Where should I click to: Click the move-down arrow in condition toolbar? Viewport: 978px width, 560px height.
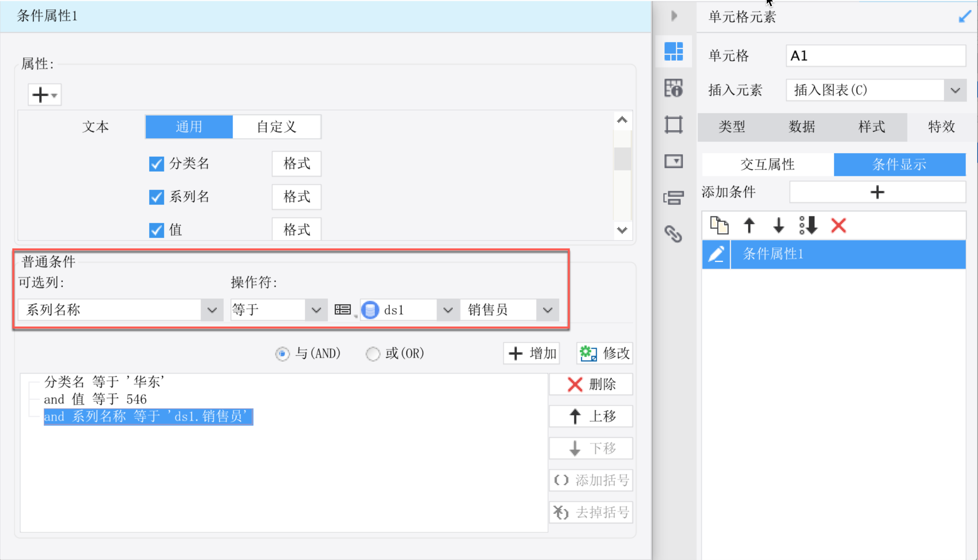pos(778,225)
